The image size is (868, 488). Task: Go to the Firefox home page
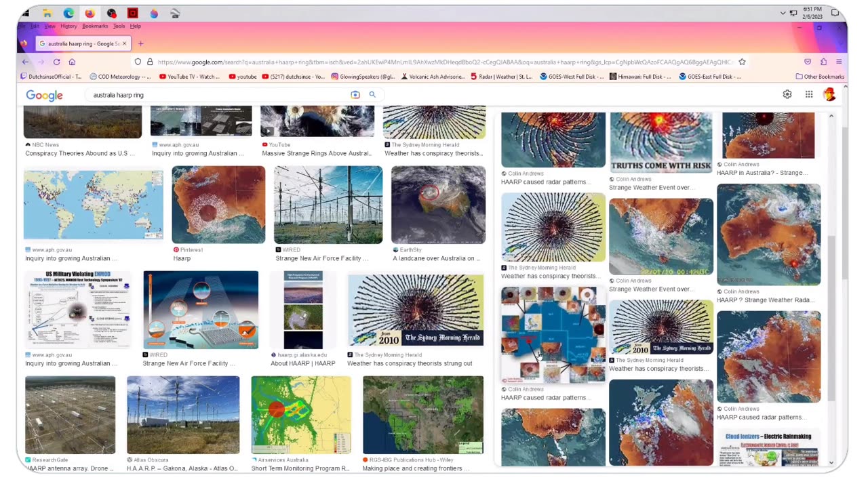point(72,62)
